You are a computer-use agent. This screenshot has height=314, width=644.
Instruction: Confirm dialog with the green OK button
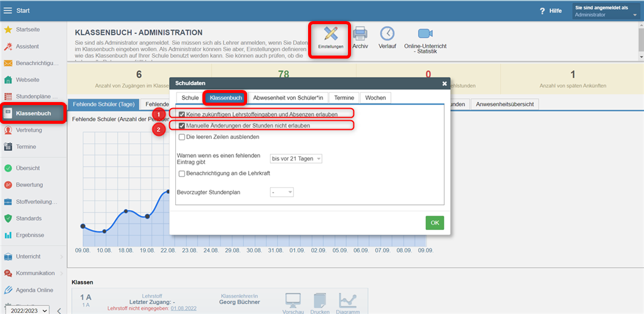pyautogui.click(x=434, y=223)
